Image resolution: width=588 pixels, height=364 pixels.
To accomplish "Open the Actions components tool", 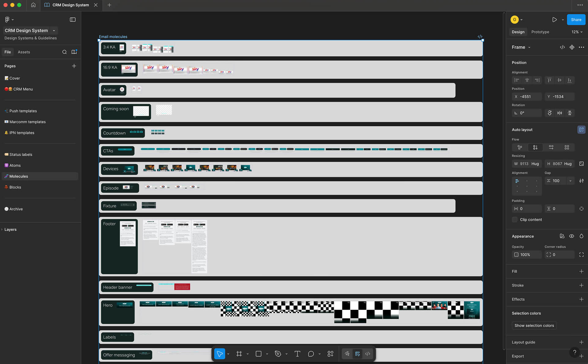I will [x=330, y=354].
